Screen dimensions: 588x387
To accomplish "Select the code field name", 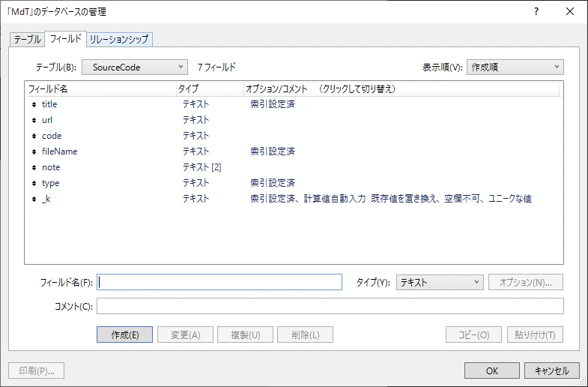I will coord(52,136).
